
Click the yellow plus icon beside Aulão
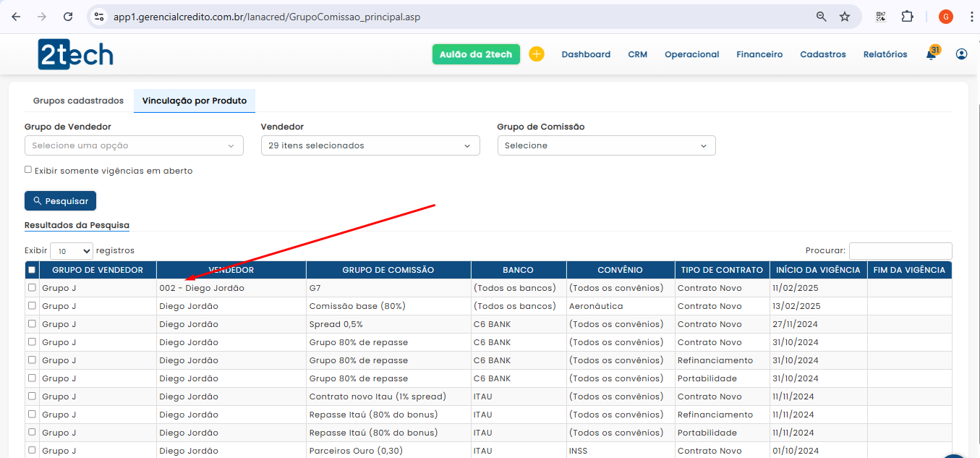click(x=536, y=54)
